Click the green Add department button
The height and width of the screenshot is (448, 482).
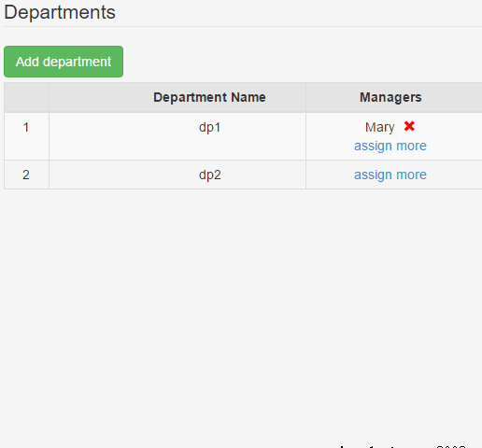click(64, 62)
